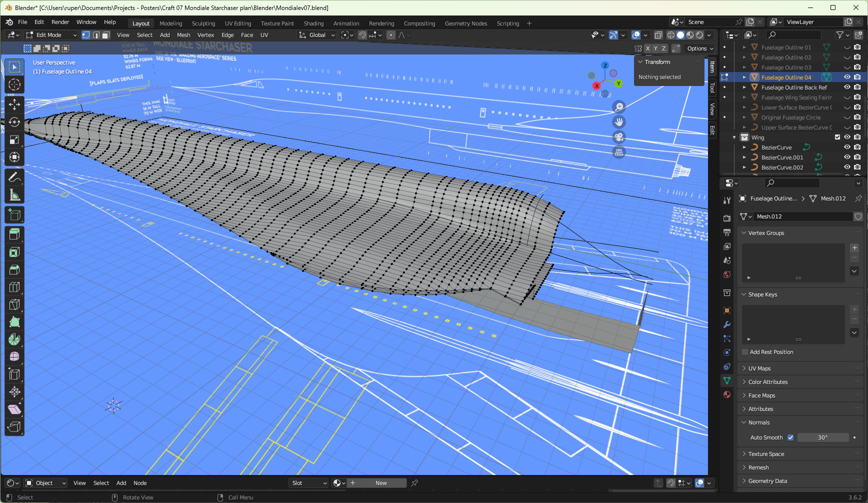Select the Shrink/Fatten tool
The width and height of the screenshot is (868, 503).
(14, 391)
